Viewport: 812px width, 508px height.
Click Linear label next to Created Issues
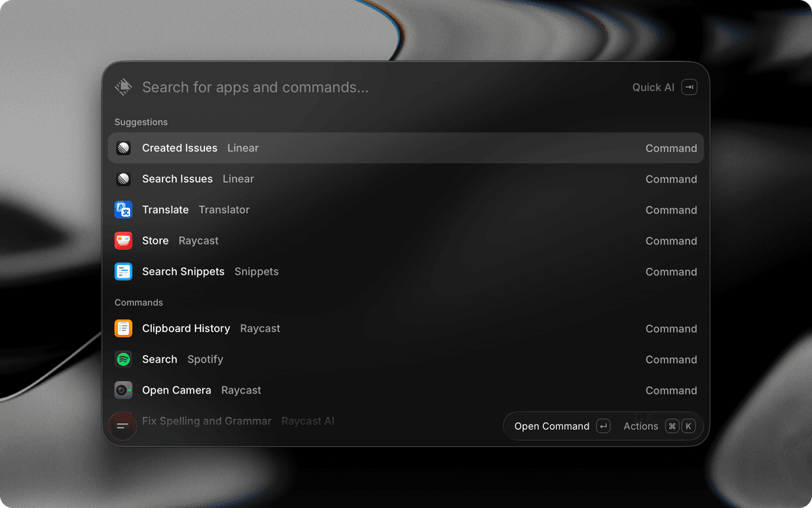coord(243,148)
